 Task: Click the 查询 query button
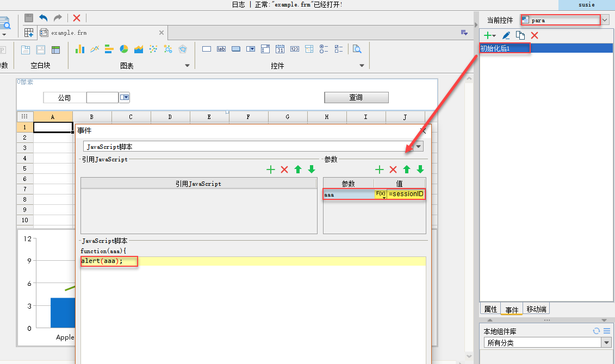point(356,97)
